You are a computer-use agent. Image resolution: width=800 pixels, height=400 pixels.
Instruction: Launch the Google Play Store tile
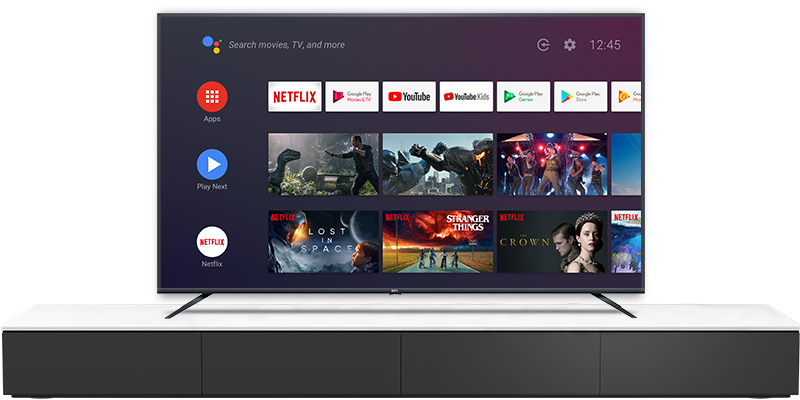(581, 96)
